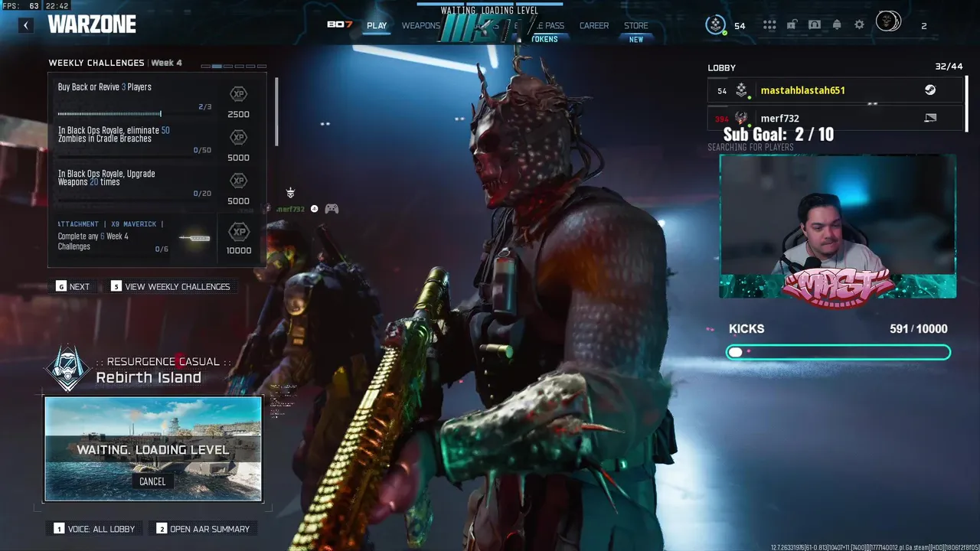Click the rank emblem beside mastahblastah651

tap(741, 90)
